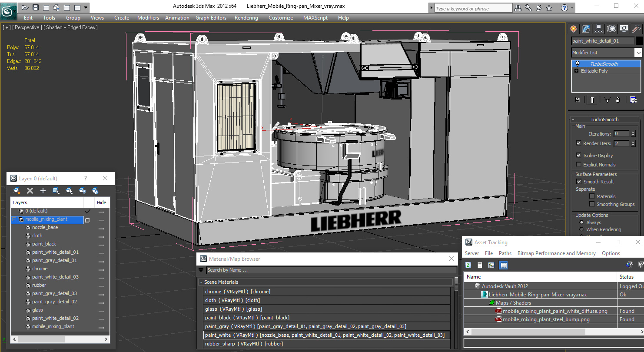The height and width of the screenshot is (352, 644).
Task: Click the Highlight Selected Objects' Layers icon
Action: 69,191
